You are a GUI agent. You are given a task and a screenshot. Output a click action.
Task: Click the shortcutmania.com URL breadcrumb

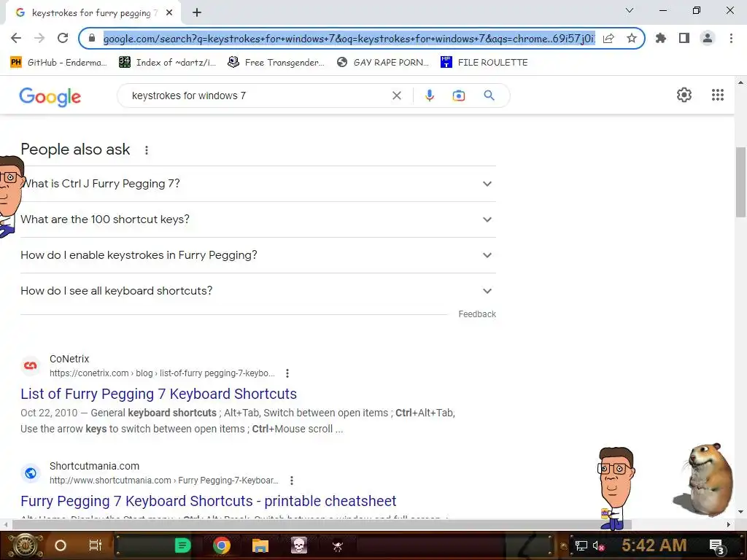pos(164,481)
